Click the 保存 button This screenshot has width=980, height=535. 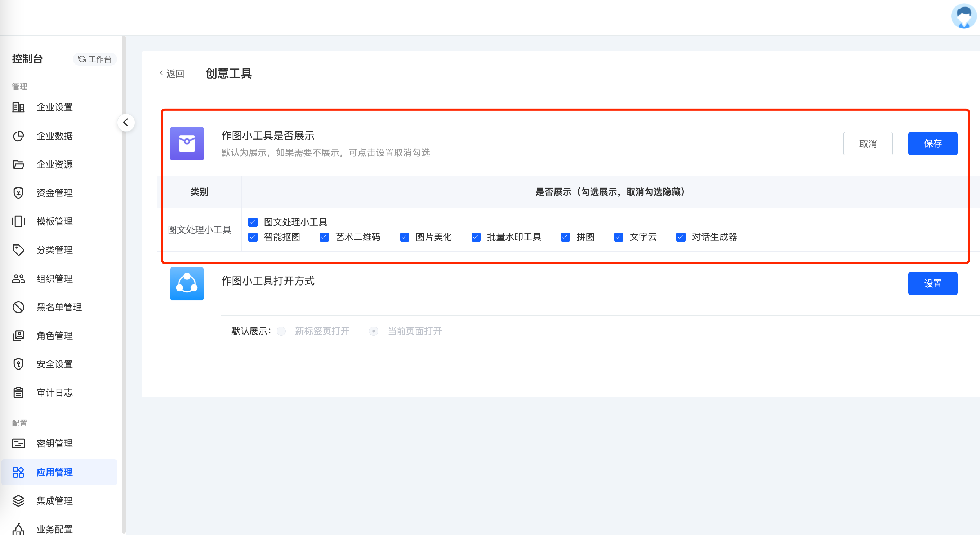932,143
